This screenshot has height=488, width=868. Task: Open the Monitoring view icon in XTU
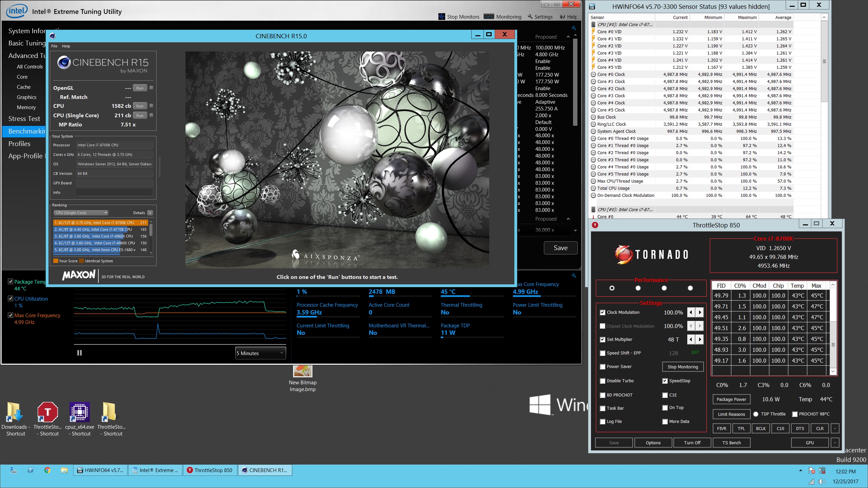click(x=489, y=17)
